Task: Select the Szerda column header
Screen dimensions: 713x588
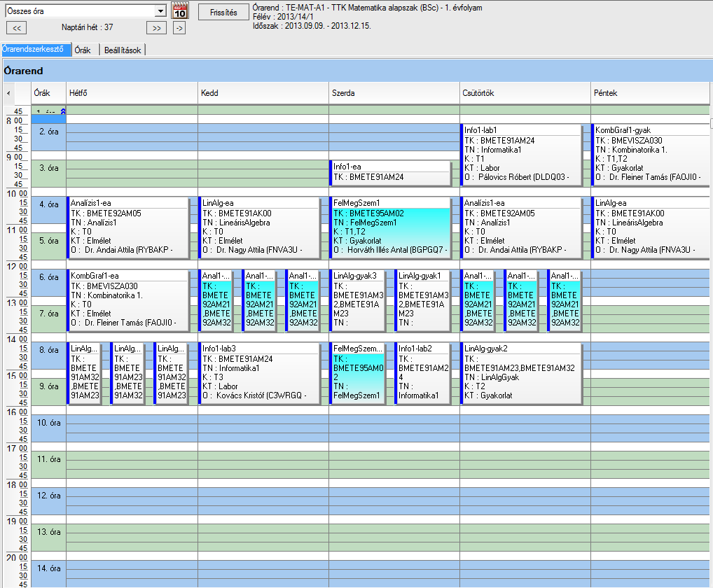Action: click(x=394, y=93)
